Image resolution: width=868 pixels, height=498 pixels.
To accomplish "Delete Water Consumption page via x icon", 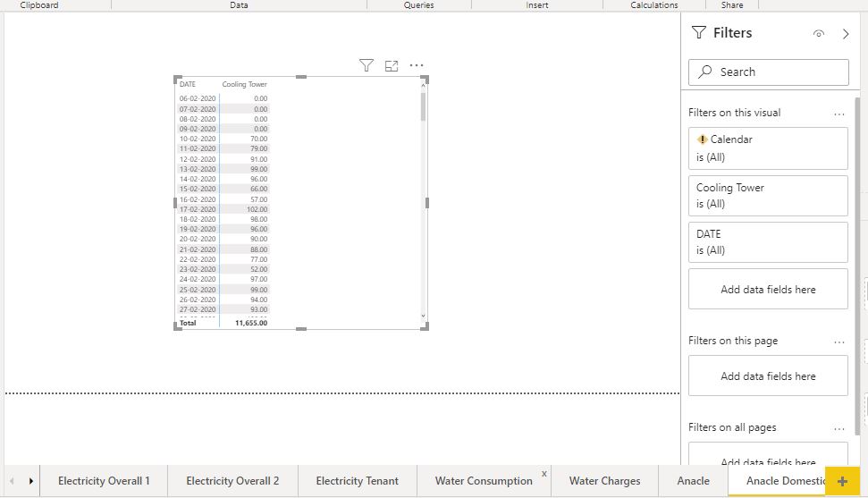I will pyautogui.click(x=544, y=474).
